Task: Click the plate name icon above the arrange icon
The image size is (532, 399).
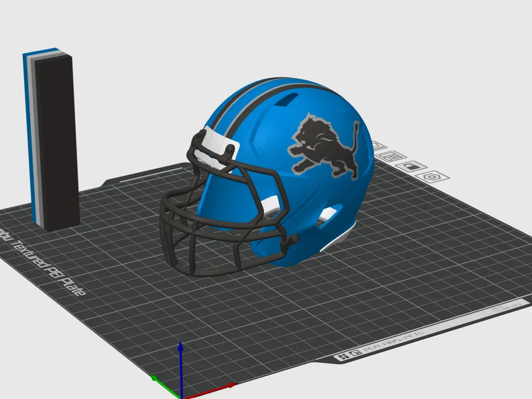Action: click(379, 145)
